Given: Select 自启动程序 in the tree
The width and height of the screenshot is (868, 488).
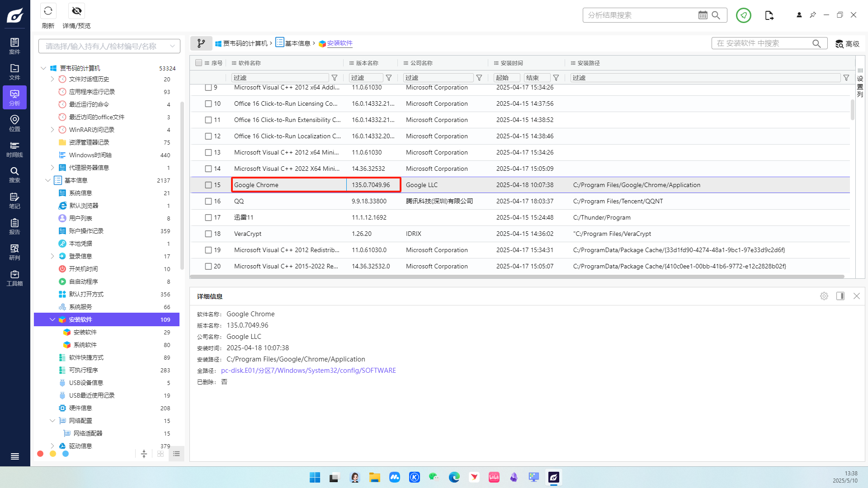Looking at the screenshot, I should tap(83, 282).
